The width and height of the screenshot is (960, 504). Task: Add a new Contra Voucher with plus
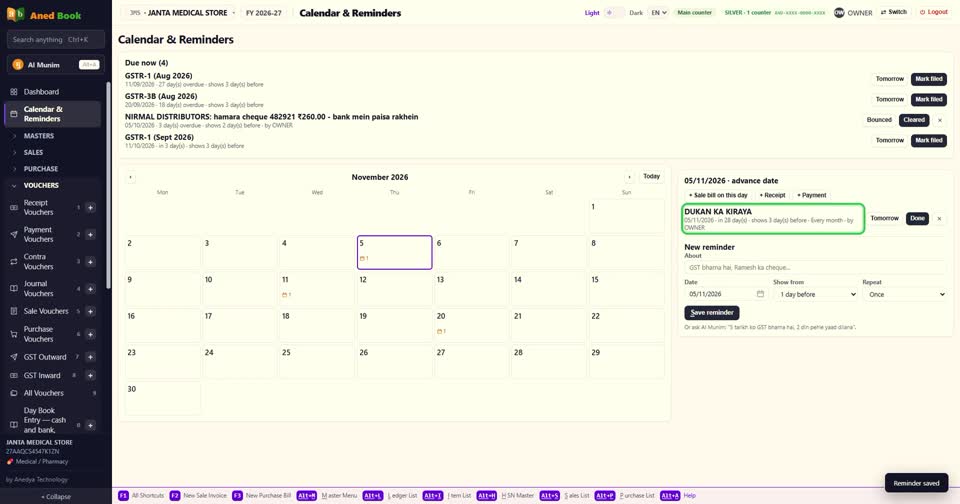[x=90, y=261]
